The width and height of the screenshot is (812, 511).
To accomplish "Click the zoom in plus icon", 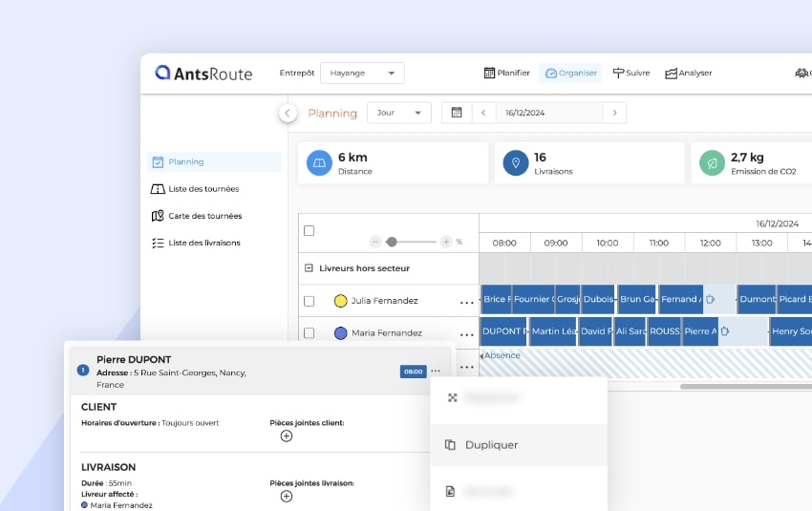I will (x=446, y=242).
